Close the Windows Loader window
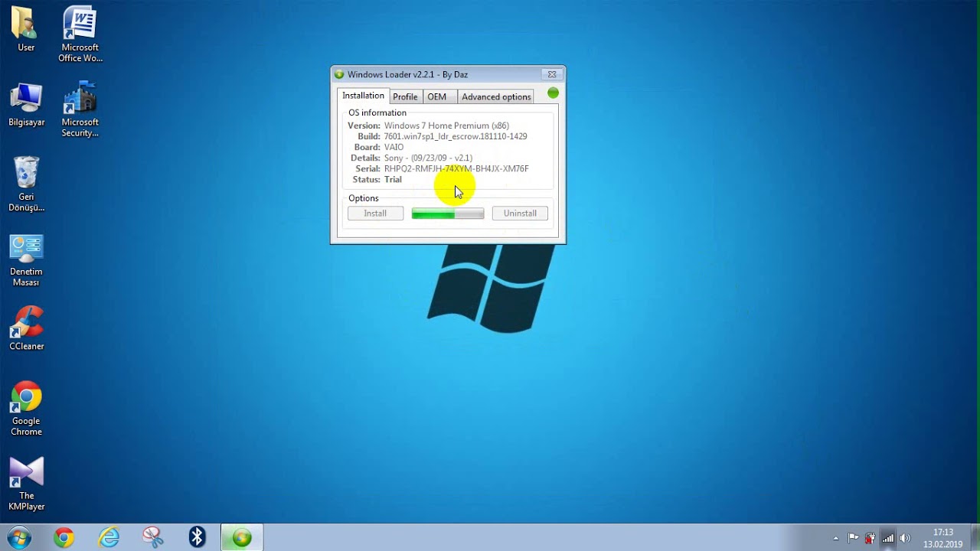 (x=551, y=74)
